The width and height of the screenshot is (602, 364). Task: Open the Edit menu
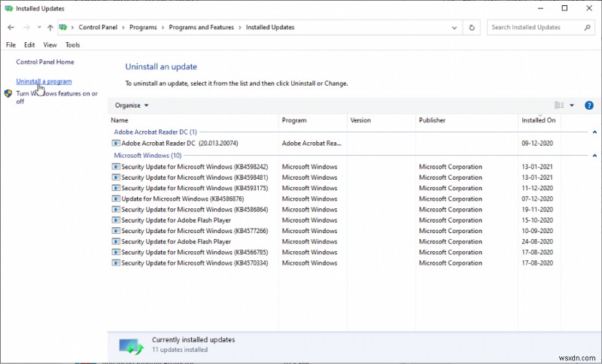click(29, 45)
